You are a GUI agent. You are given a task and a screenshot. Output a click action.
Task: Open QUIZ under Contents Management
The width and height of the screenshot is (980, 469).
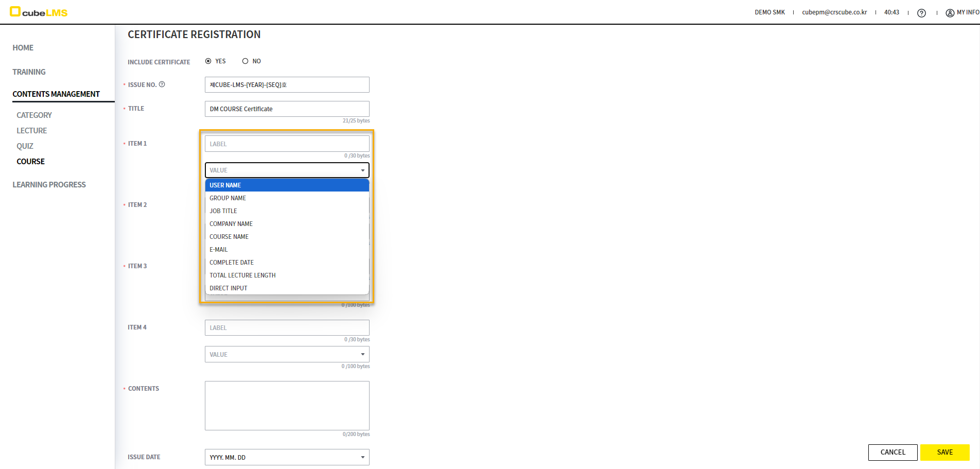pyautogui.click(x=25, y=146)
